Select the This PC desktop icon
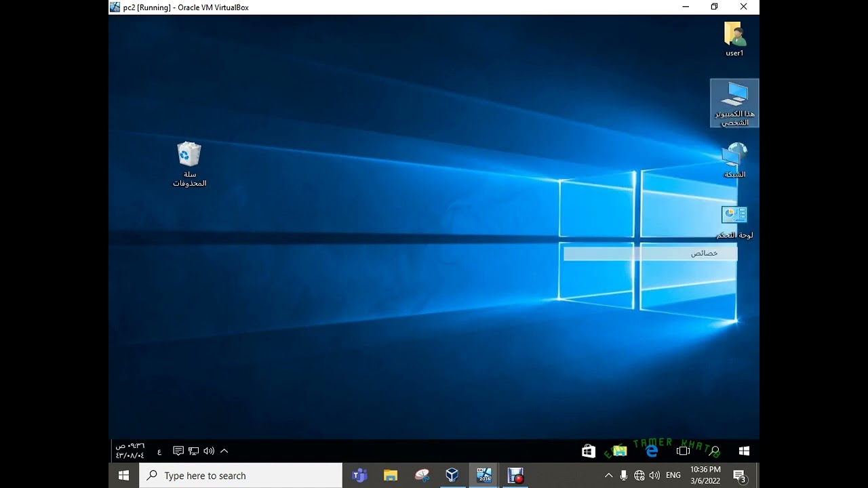The height and width of the screenshot is (488, 868). (734, 103)
